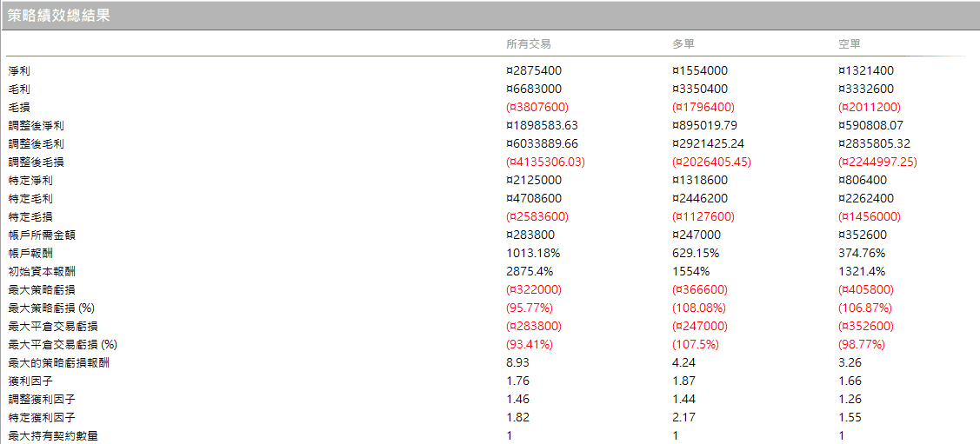Select the 所有交易 column header
Viewport: 980px width, 444px height.
point(528,44)
